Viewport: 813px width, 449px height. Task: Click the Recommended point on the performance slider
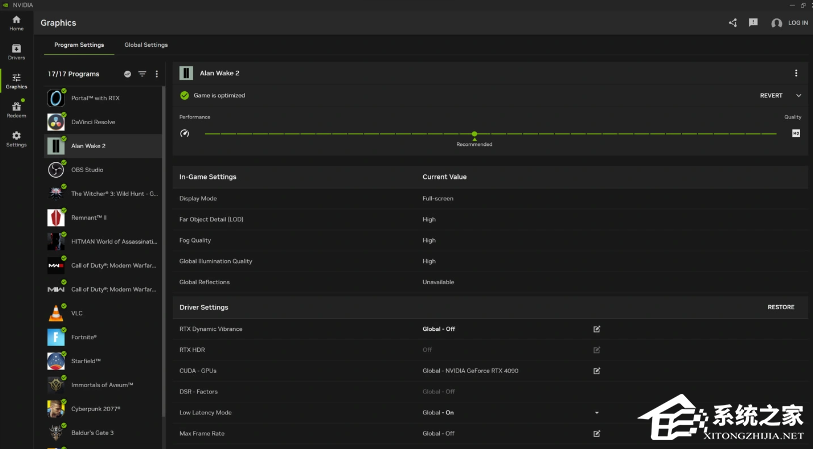(474, 134)
